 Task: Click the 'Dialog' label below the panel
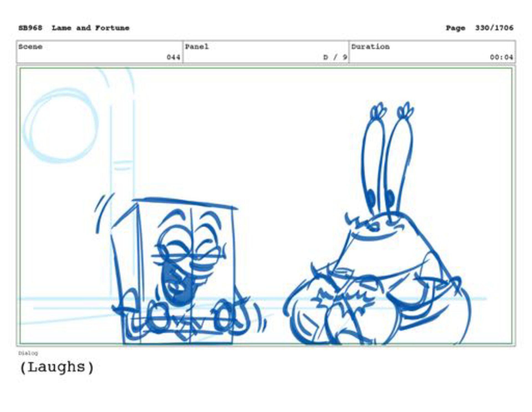28,353
